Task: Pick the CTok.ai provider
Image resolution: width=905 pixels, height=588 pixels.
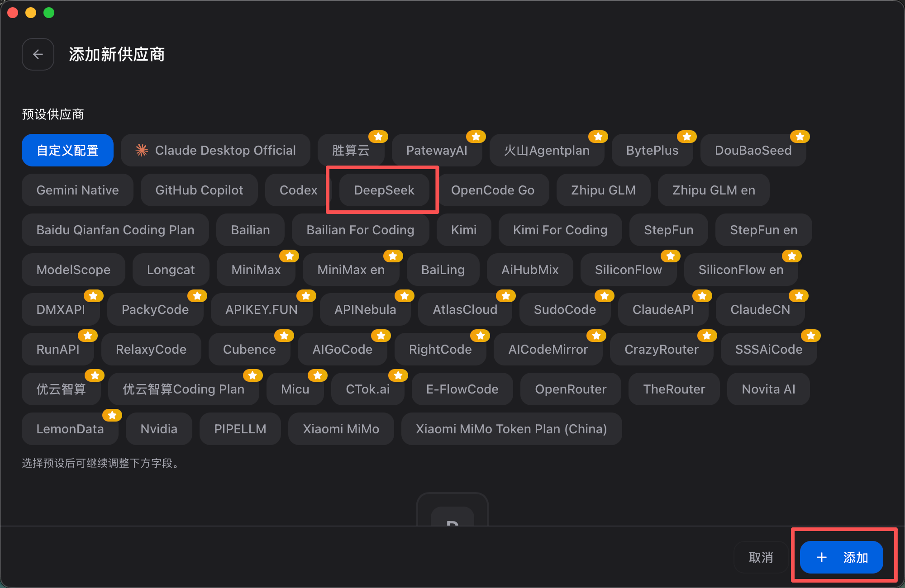Action: pyautogui.click(x=367, y=389)
